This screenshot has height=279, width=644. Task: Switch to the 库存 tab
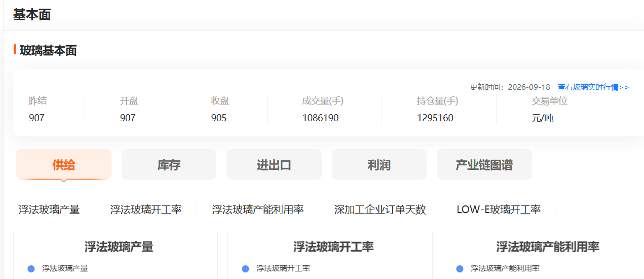coord(169,164)
